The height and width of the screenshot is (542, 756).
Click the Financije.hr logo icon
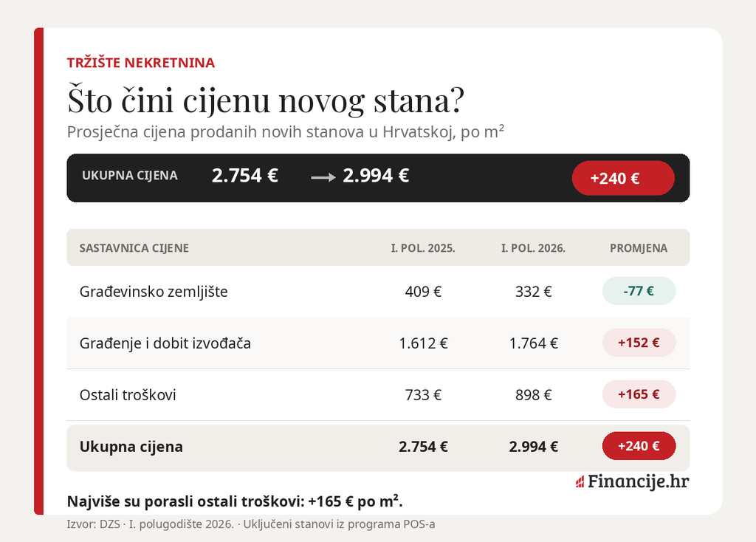[580, 481]
